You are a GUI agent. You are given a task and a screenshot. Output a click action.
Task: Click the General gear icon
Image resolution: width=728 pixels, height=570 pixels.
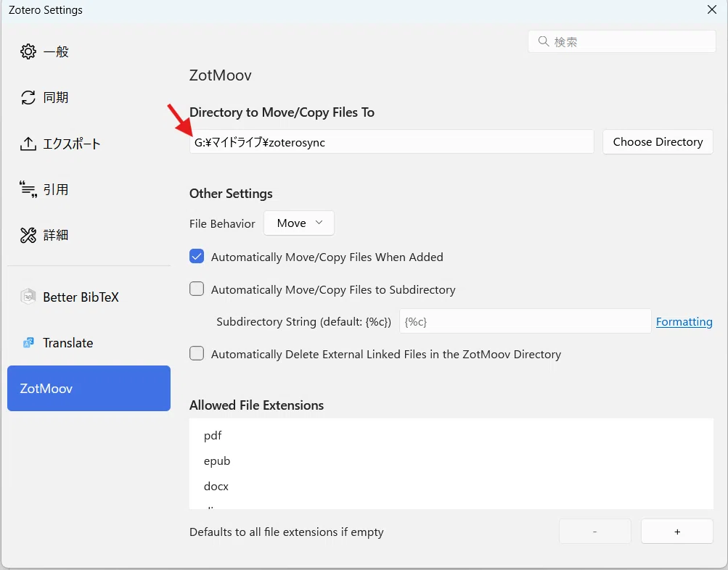(28, 51)
